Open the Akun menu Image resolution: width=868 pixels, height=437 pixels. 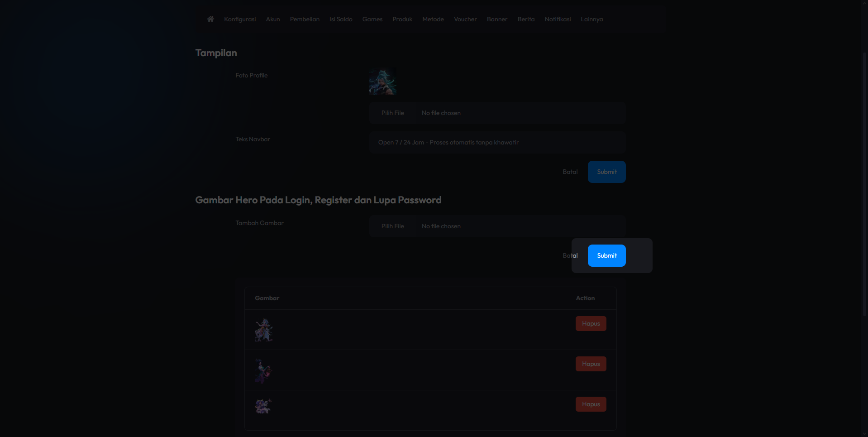(273, 19)
